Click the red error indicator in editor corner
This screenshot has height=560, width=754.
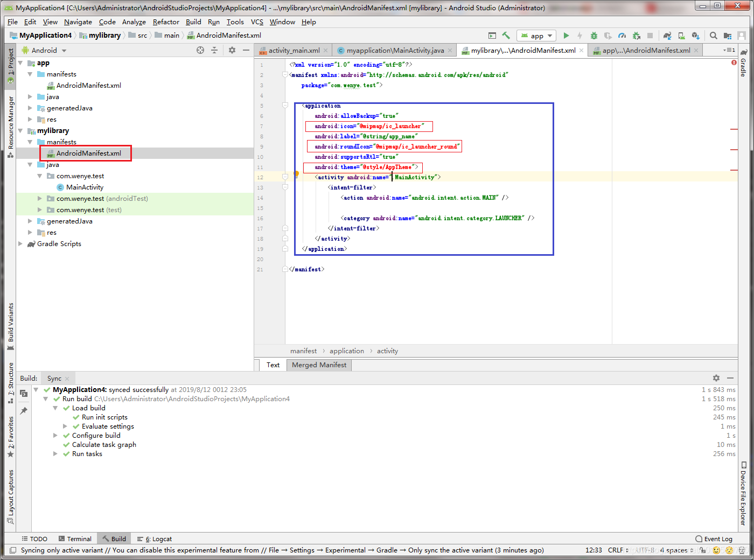[x=734, y=63]
